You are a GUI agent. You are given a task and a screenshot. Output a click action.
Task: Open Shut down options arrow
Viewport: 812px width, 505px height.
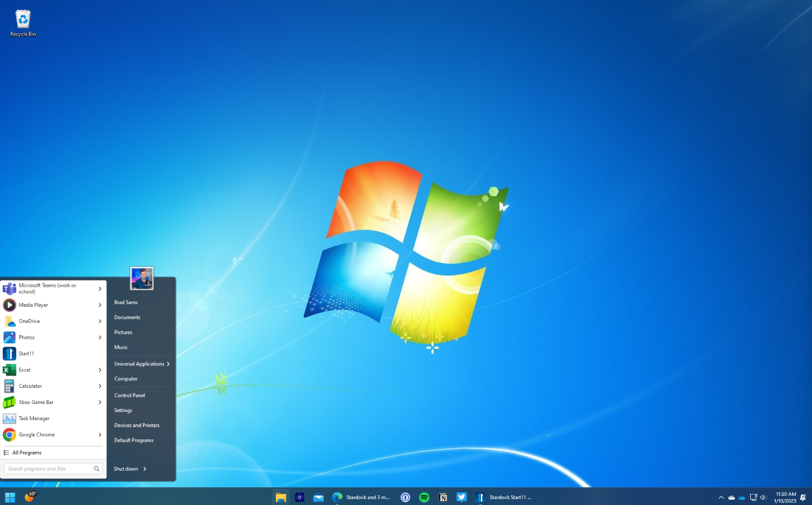[145, 469]
